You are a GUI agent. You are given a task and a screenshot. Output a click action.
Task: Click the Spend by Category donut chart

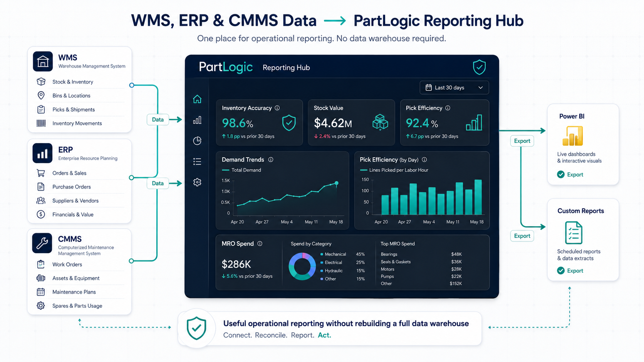tap(302, 266)
